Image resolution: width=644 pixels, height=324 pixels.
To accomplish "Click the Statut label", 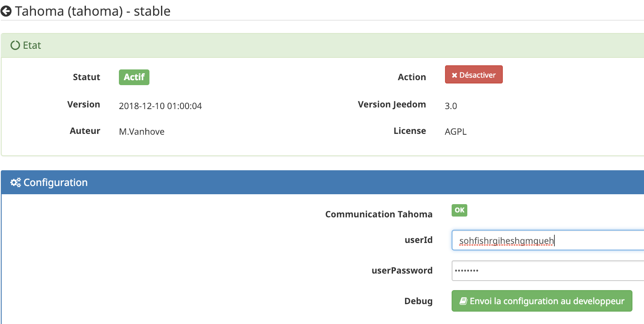I will click(x=87, y=77).
